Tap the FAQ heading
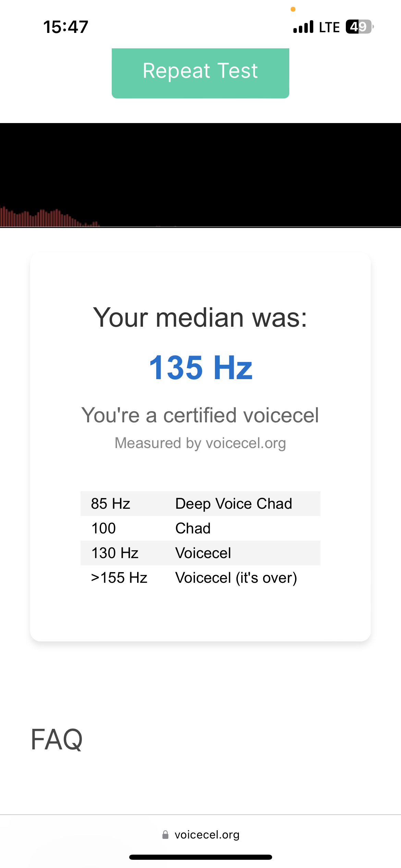Screen dimensions: 401x868 (57, 739)
